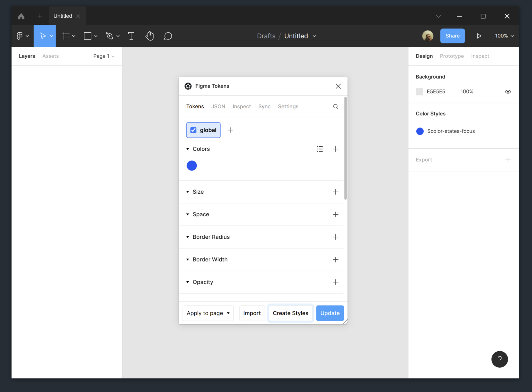The width and height of the screenshot is (532, 392).
Task: Switch Colors to list view
Action: 320,149
